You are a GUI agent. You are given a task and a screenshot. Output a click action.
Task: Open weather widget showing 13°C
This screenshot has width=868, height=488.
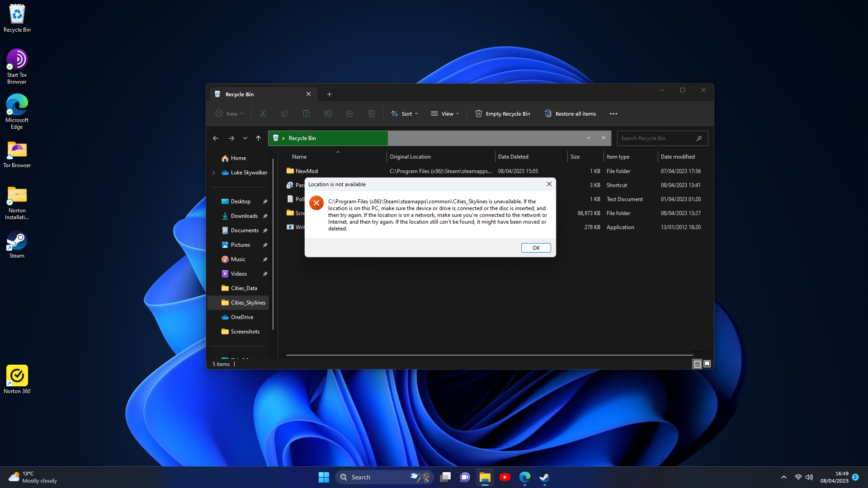pos(33,477)
